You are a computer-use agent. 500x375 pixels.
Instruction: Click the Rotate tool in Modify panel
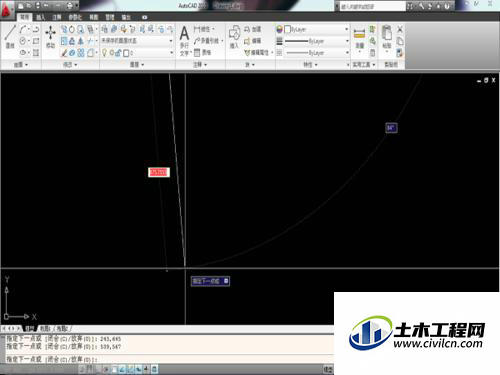tap(72, 29)
